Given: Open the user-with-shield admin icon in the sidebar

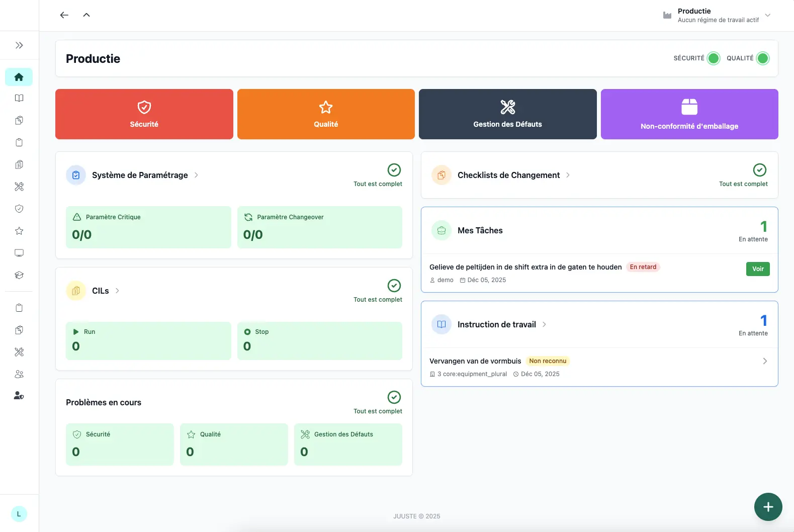Looking at the screenshot, I should 19,396.
